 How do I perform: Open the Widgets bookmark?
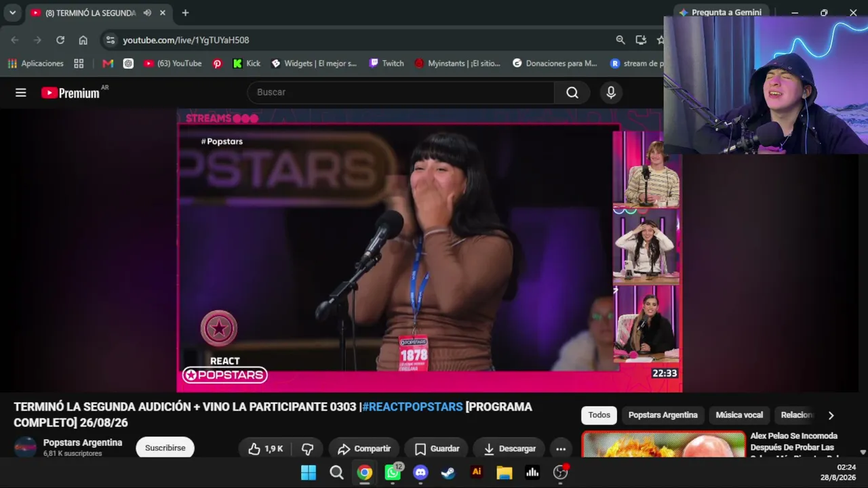(314, 63)
